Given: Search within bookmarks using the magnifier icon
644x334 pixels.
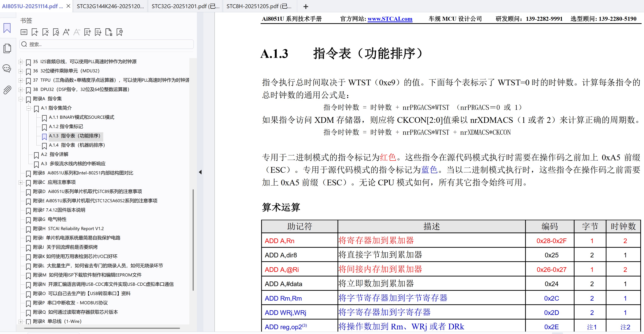Looking at the screenshot, I should pyautogui.click(x=56, y=32).
